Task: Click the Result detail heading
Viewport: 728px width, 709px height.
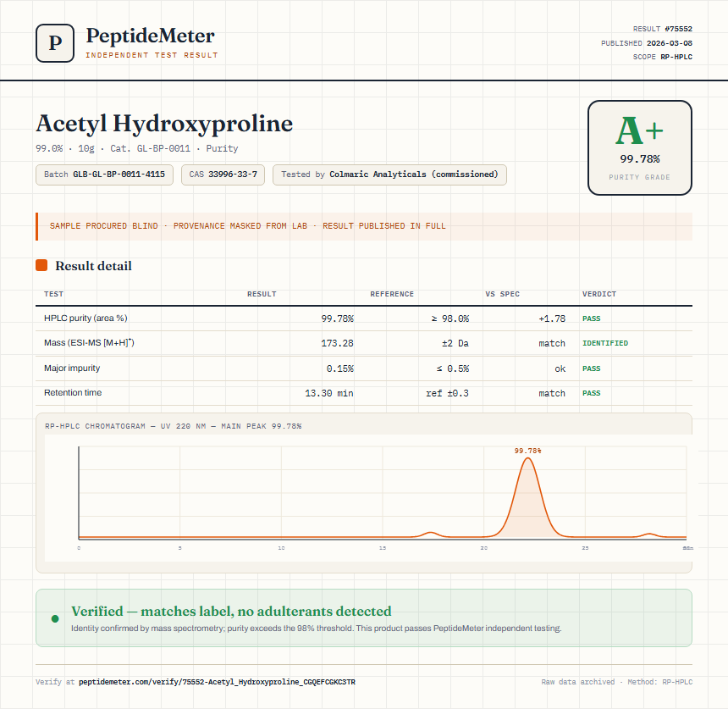Action: pos(93,266)
